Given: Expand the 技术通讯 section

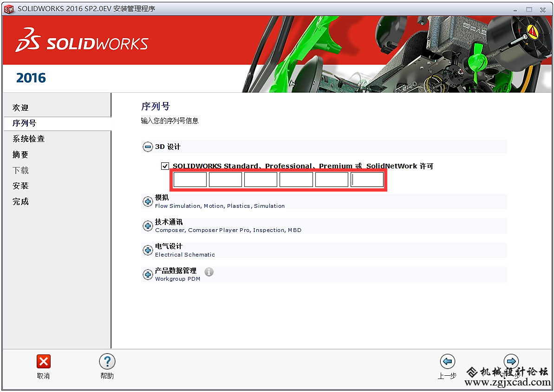Looking at the screenshot, I should click(148, 226).
